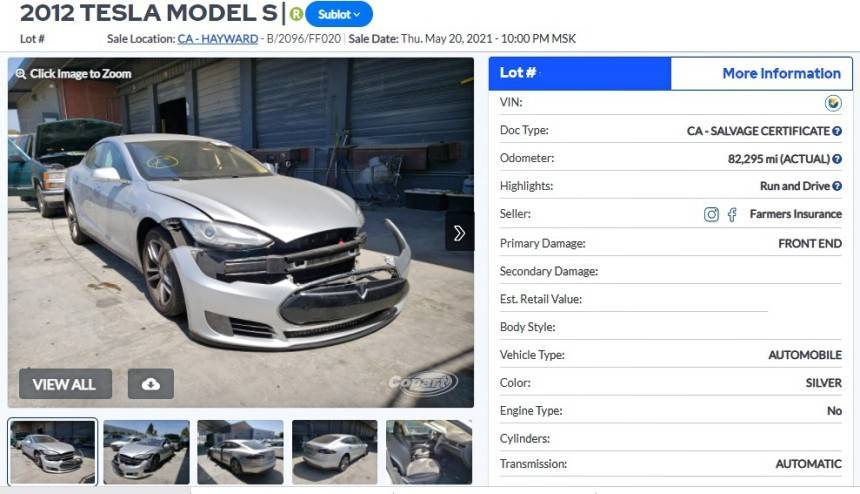
Task: Open seller's Facebook icon
Action: point(732,214)
